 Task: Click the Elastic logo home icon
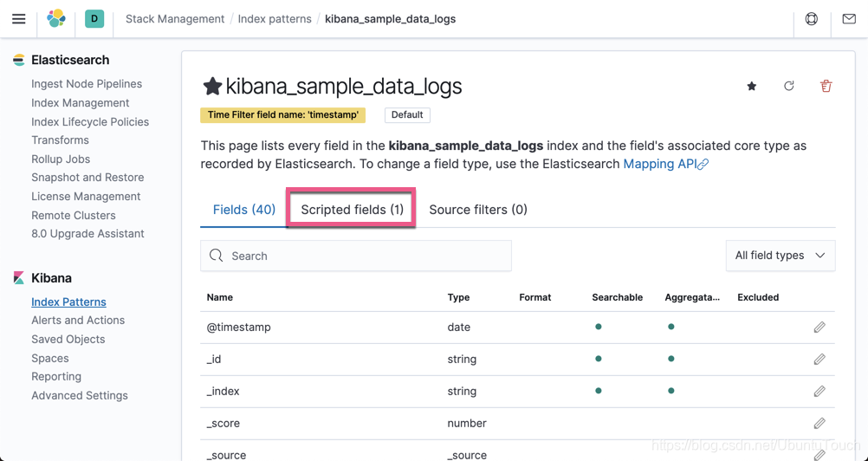tap(56, 19)
